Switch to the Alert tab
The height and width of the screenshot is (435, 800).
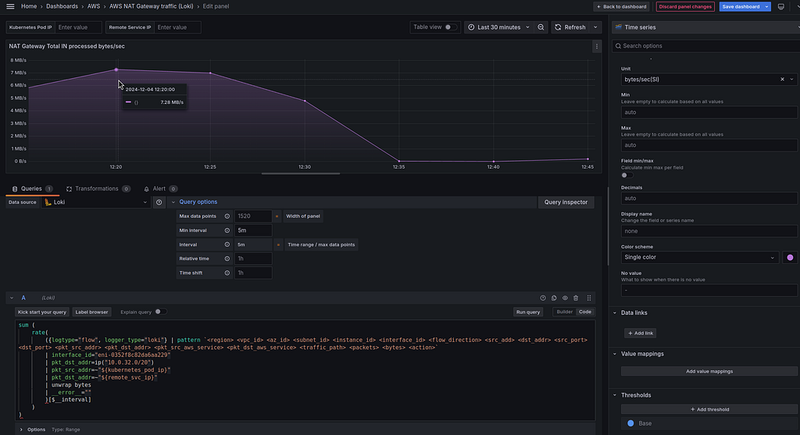tap(160, 189)
